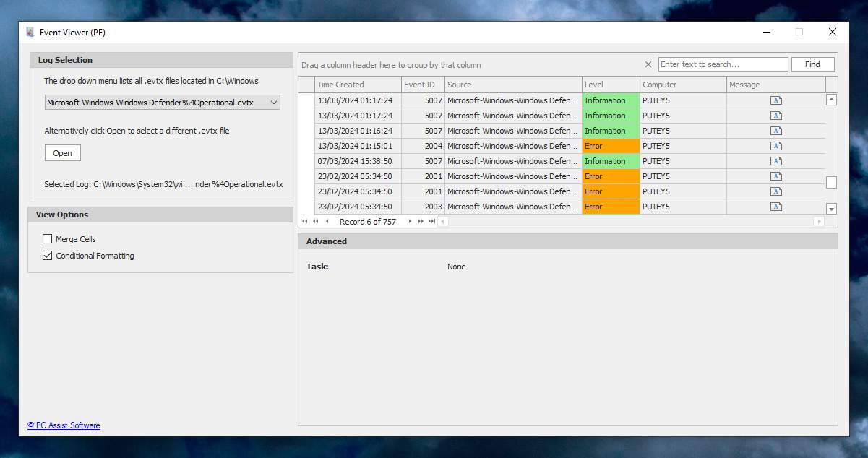The height and width of the screenshot is (458, 868).
Task: Jump to the first record in navigator
Action: tap(304, 222)
